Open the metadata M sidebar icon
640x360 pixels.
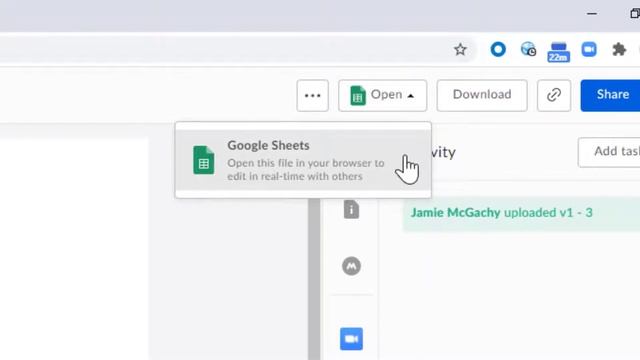pos(351,266)
